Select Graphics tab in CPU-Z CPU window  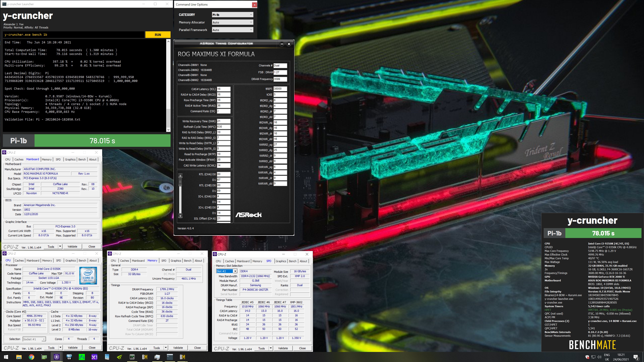click(x=70, y=260)
